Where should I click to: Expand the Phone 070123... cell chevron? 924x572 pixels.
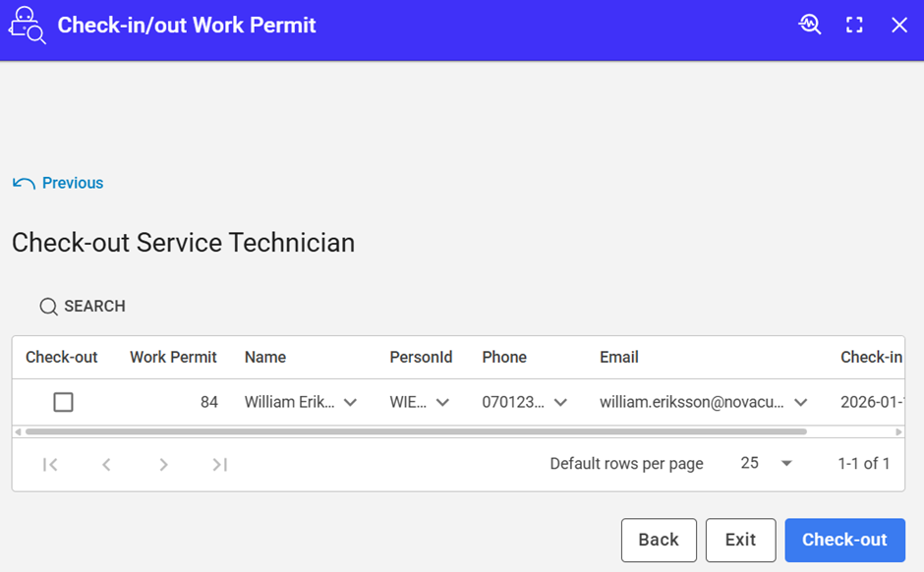560,402
